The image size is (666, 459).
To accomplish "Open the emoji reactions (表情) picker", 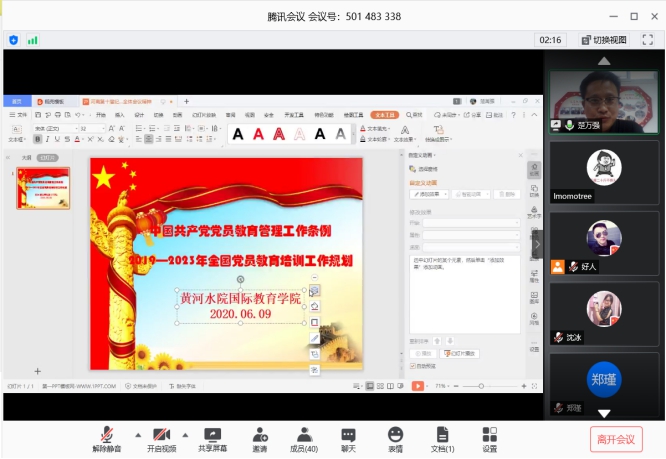I will coord(395,438).
